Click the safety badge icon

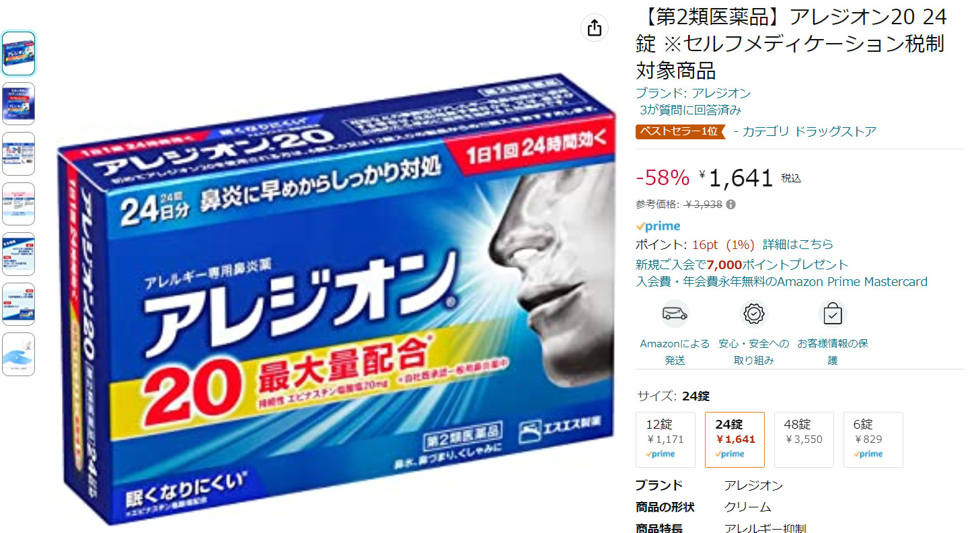(754, 314)
